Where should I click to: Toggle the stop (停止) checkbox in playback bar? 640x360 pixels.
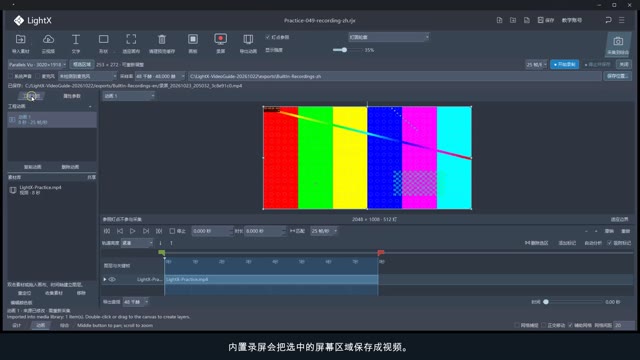point(172,231)
